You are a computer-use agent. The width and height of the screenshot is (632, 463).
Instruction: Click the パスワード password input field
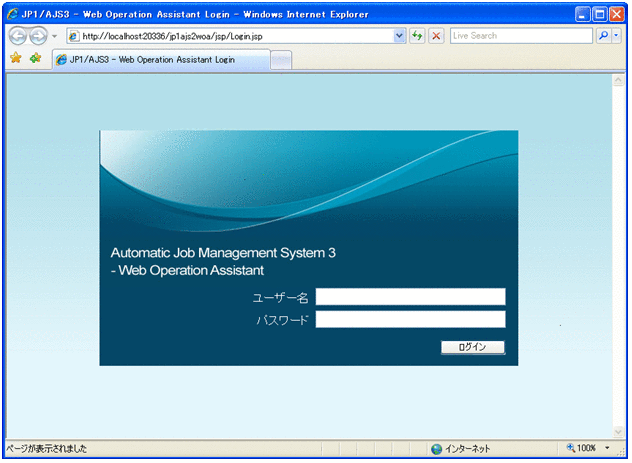[x=410, y=320]
